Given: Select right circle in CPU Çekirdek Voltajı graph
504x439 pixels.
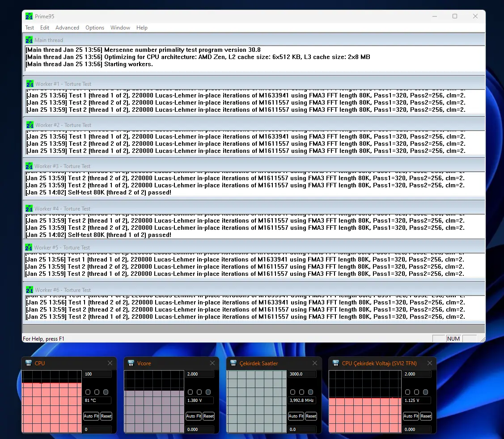Looking at the screenshot, I should [426, 392].
